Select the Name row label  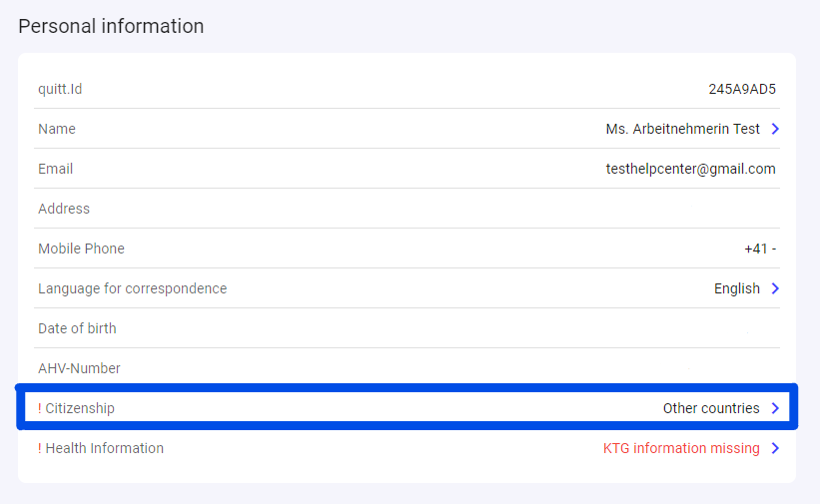pos(57,129)
